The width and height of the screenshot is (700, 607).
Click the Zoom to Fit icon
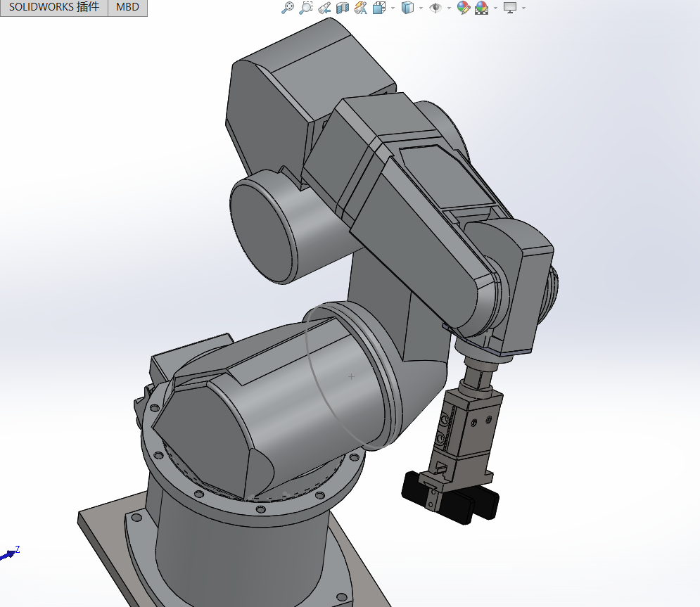(288, 8)
